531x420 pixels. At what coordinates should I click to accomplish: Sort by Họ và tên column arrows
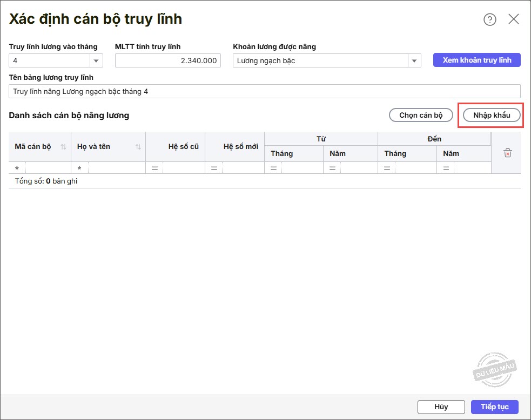click(138, 147)
